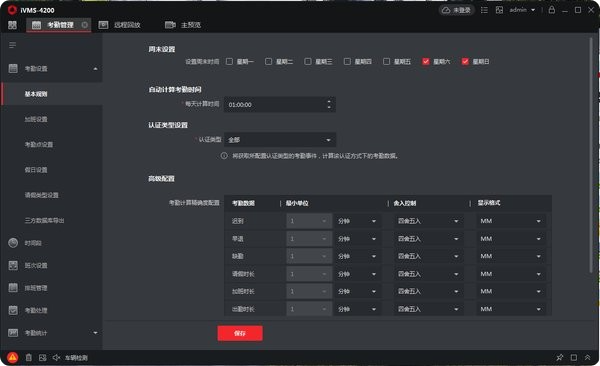Click the status bar window restore icon

(574, 357)
